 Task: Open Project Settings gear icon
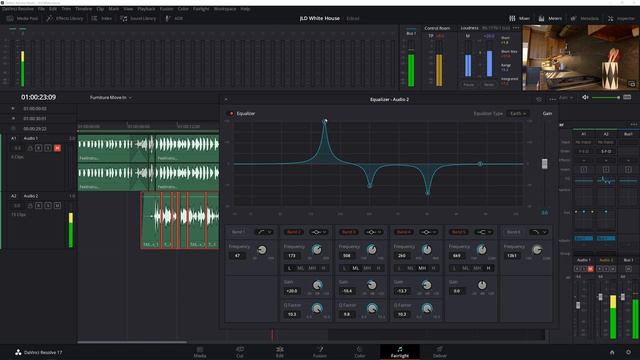pyautogui.click(x=628, y=352)
